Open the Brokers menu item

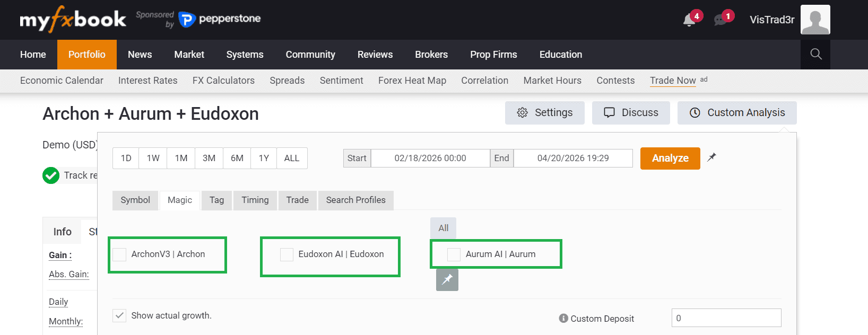click(x=431, y=55)
